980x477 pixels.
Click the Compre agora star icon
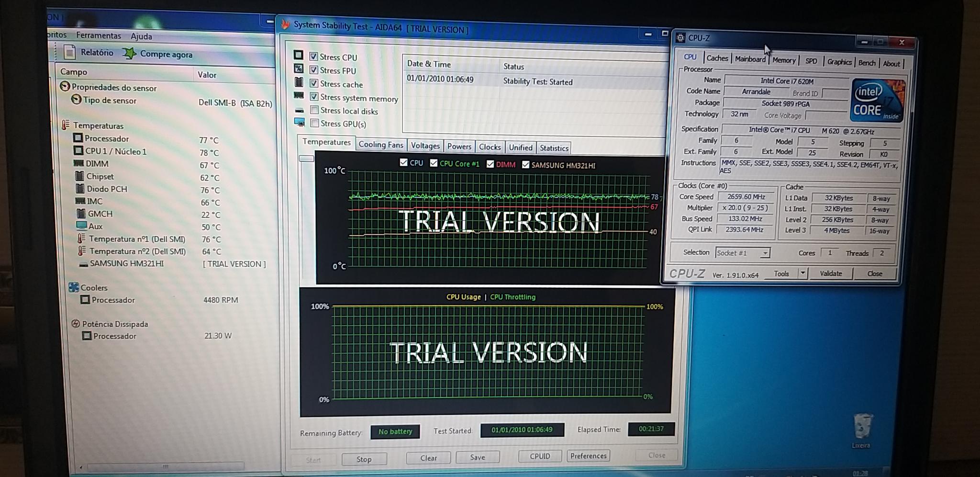tap(129, 53)
